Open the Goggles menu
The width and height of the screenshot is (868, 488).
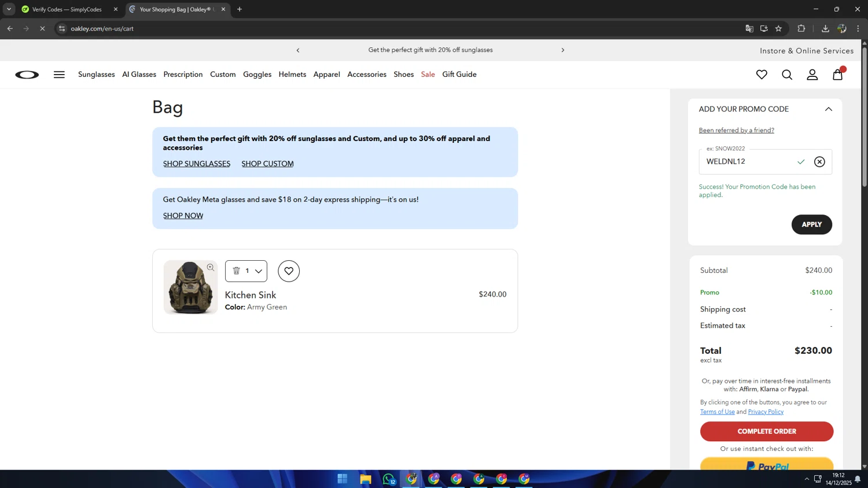257,75
